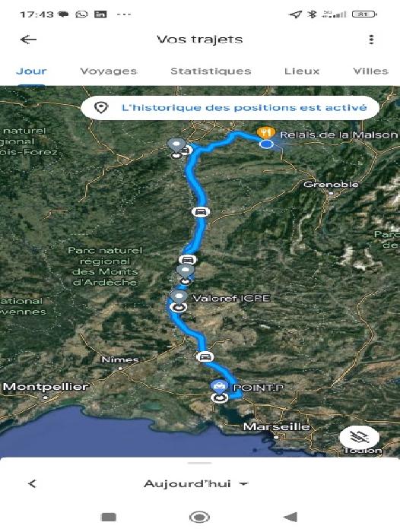This screenshot has height=532, width=400.
Task: Tap the Marseille city label on map
Action: tap(277, 426)
